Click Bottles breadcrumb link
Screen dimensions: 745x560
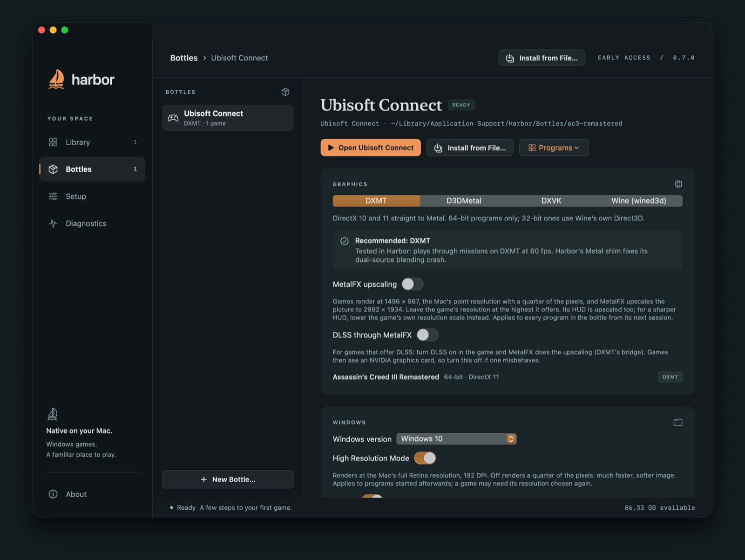(184, 58)
